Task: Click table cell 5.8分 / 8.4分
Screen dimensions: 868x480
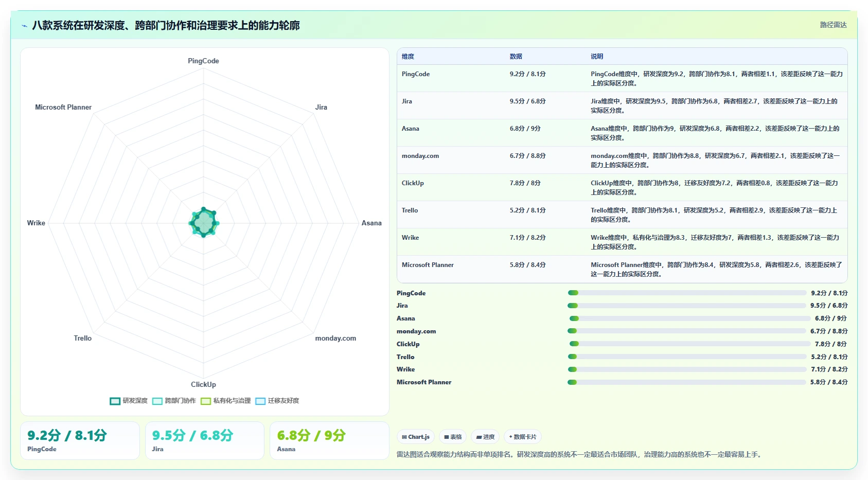Action: tap(528, 265)
